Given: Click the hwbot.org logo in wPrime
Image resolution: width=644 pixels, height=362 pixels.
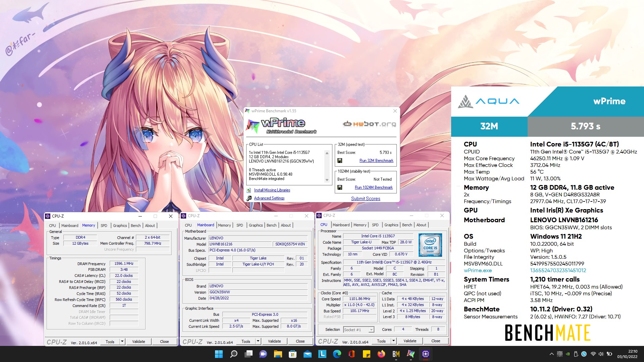Looking at the screenshot, I should 369,124.
